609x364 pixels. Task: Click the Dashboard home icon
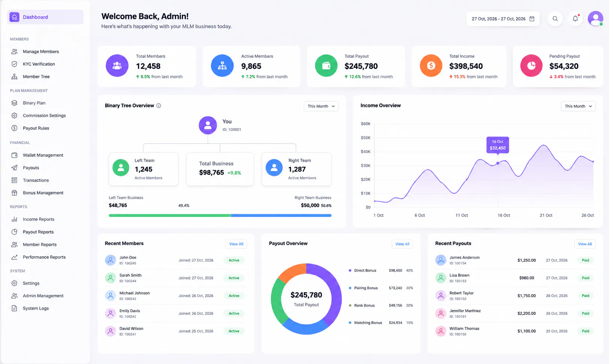point(14,17)
